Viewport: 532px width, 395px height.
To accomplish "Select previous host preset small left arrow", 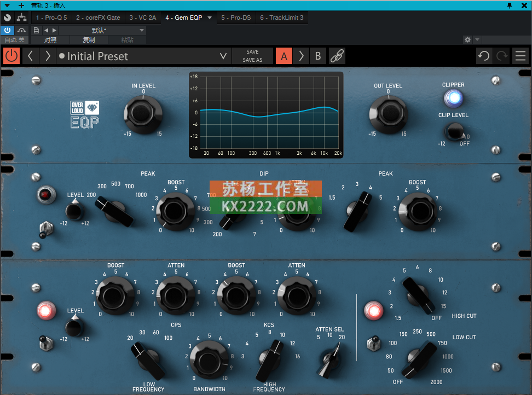I will [x=46, y=30].
